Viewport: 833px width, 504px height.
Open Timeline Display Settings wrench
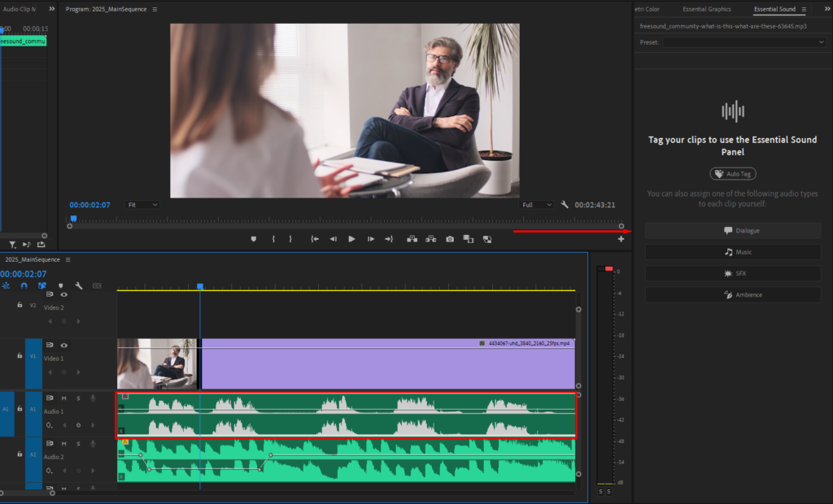79,285
